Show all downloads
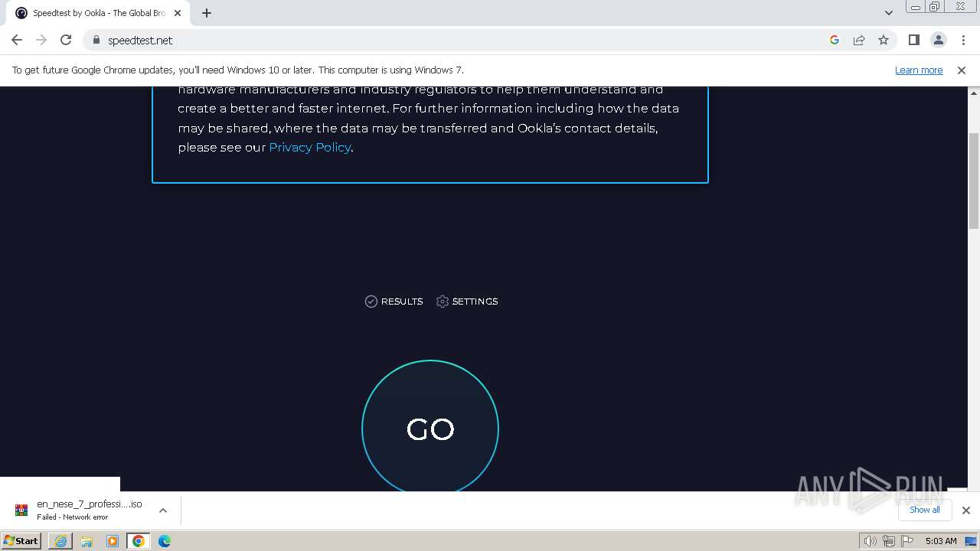 point(925,510)
